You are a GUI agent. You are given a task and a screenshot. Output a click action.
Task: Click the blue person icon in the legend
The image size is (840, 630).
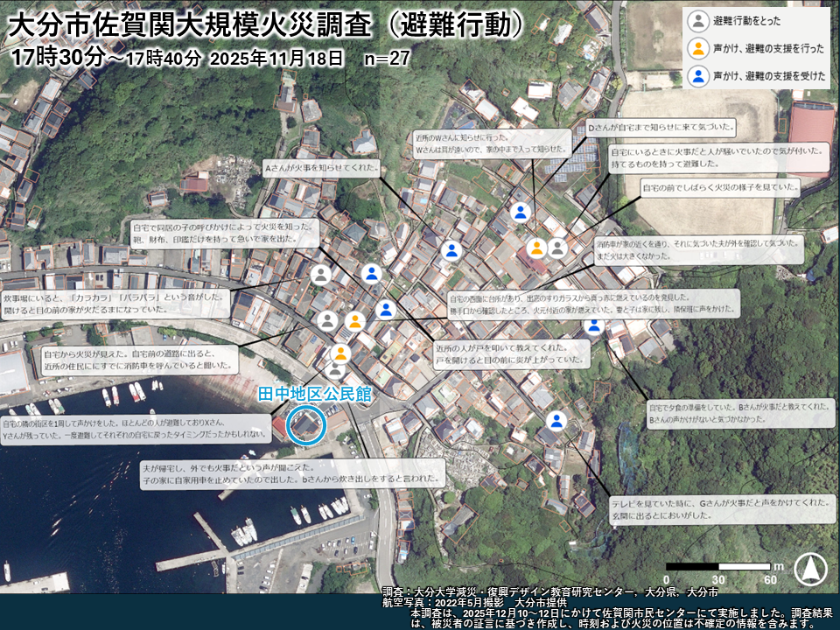(x=698, y=76)
